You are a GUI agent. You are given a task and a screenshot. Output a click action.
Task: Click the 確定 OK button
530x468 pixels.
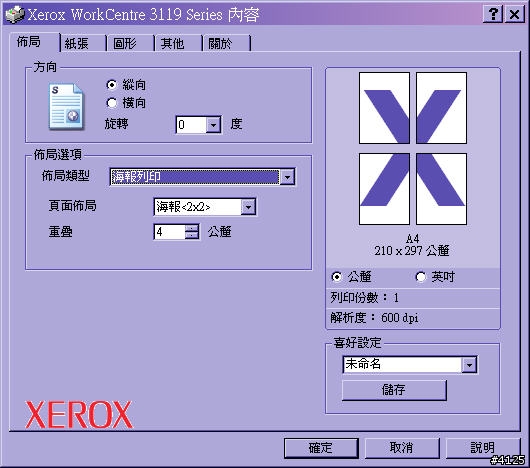pos(321,448)
